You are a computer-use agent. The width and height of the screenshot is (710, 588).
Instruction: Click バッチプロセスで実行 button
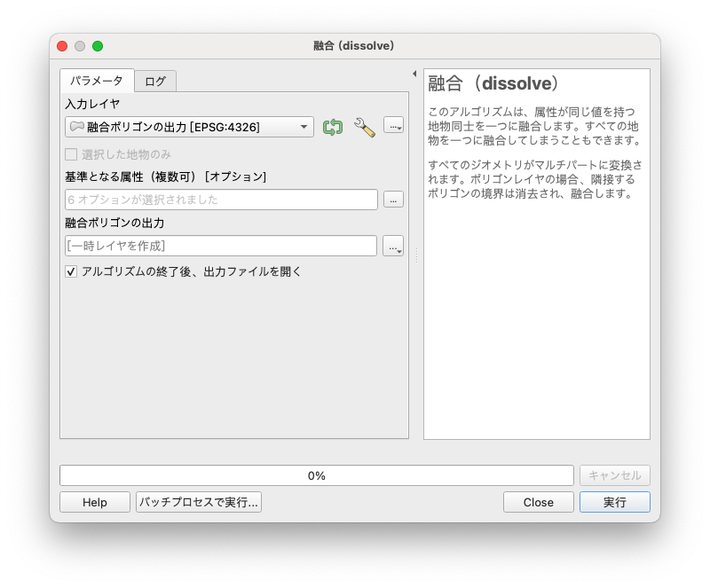click(x=197, y=502)
